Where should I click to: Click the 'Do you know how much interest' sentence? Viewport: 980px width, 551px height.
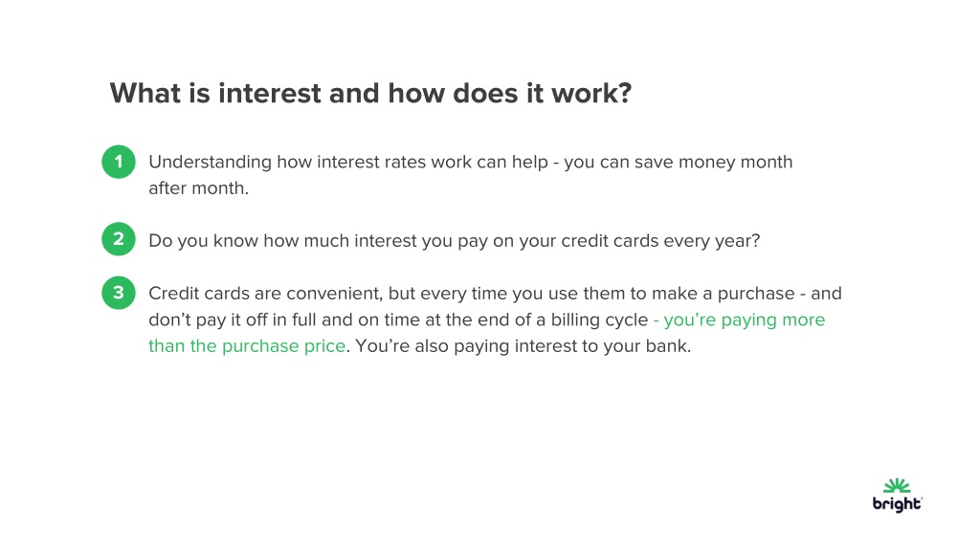[455, 241]
